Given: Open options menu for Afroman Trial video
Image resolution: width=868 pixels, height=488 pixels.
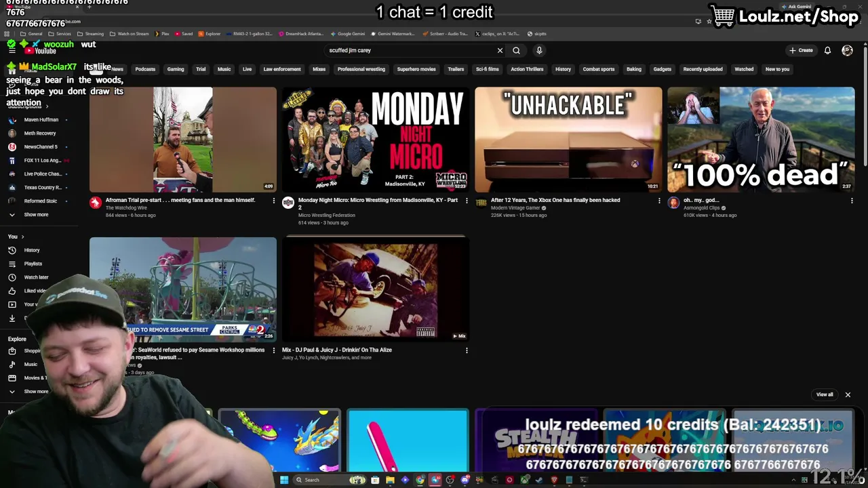Looking at the screenshot, I should 273,201.
